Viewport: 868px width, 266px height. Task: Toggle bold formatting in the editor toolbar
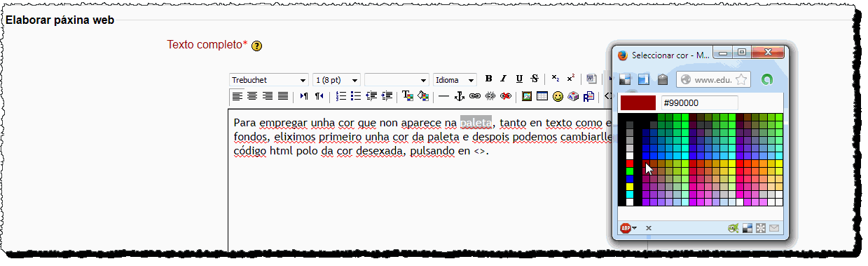point(489,79)
